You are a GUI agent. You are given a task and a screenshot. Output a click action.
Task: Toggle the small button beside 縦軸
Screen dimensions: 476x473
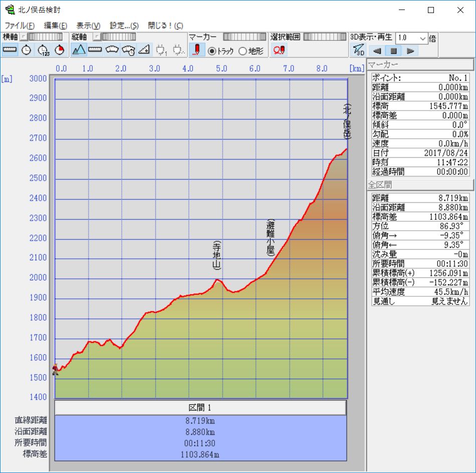[97, 37]
